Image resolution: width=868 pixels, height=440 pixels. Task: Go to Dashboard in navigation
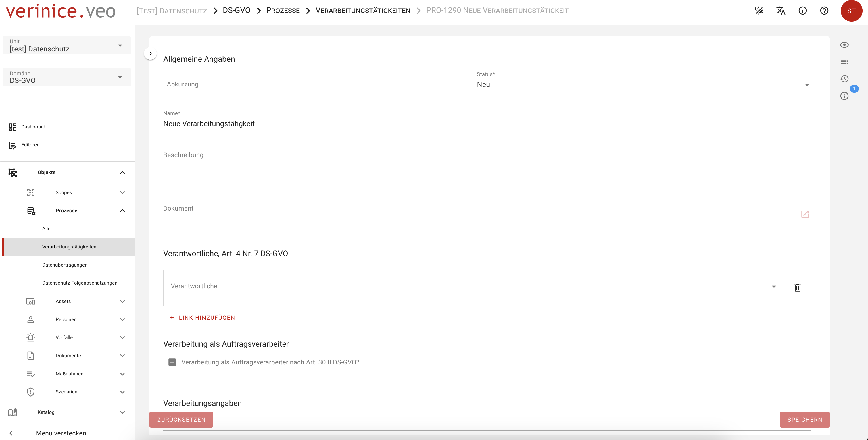coord(33,127)
